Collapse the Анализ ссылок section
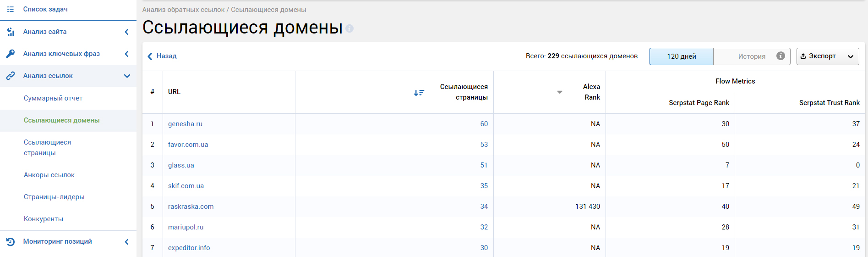The width and height of the screenshot is (868, 257). (x=127, y=76)
